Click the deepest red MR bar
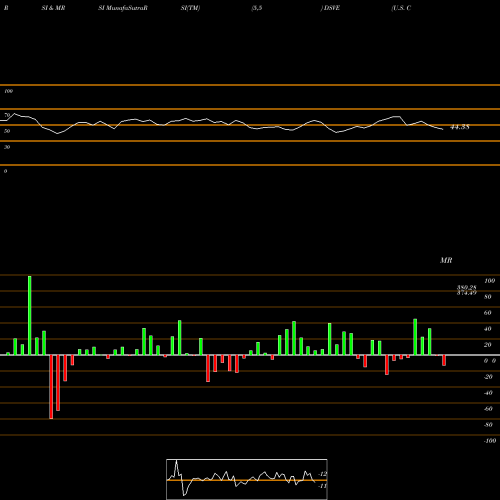Image resolution: width=500 pixels, height=500 pixels. [51, 387]
